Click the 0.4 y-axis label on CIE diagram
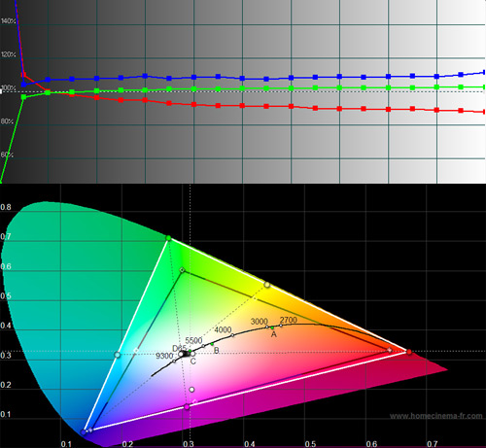 6,326
